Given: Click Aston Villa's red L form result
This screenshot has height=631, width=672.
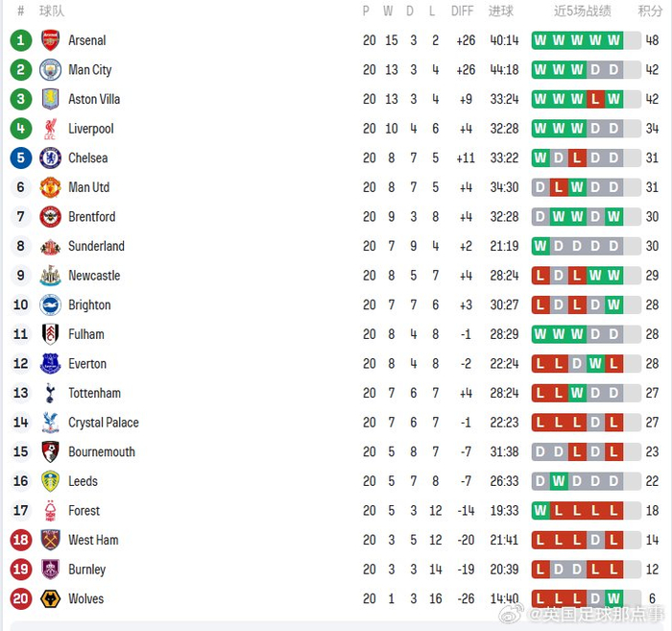Looking at the screenshot, I should (595, 99).
